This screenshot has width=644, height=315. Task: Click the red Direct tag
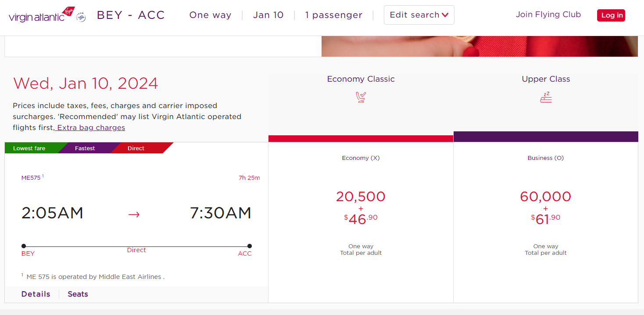click(136, 148)
